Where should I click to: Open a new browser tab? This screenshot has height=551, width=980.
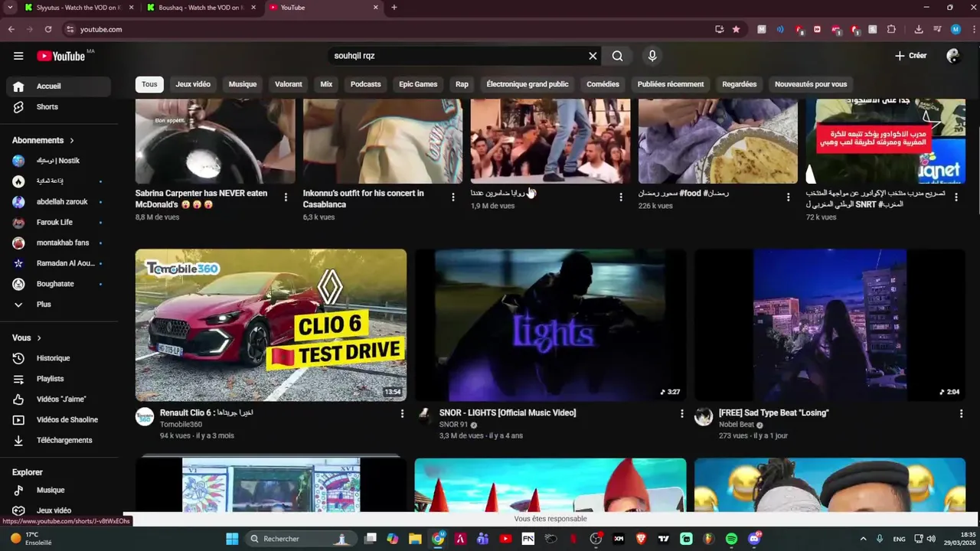point(394,8)
